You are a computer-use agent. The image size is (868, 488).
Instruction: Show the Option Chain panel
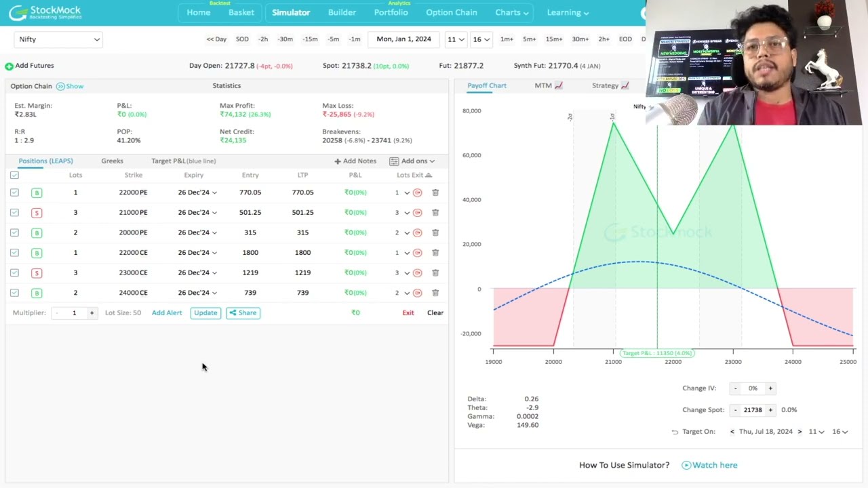(70, 86)
